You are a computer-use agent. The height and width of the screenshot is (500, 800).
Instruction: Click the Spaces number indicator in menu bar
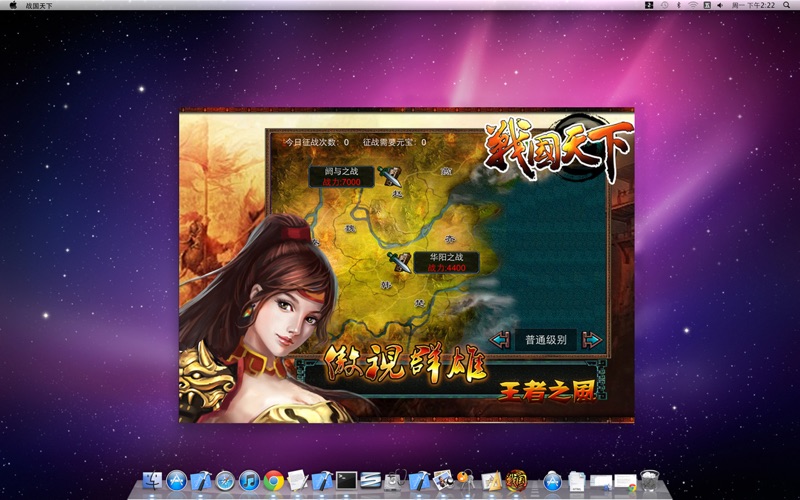649,5
